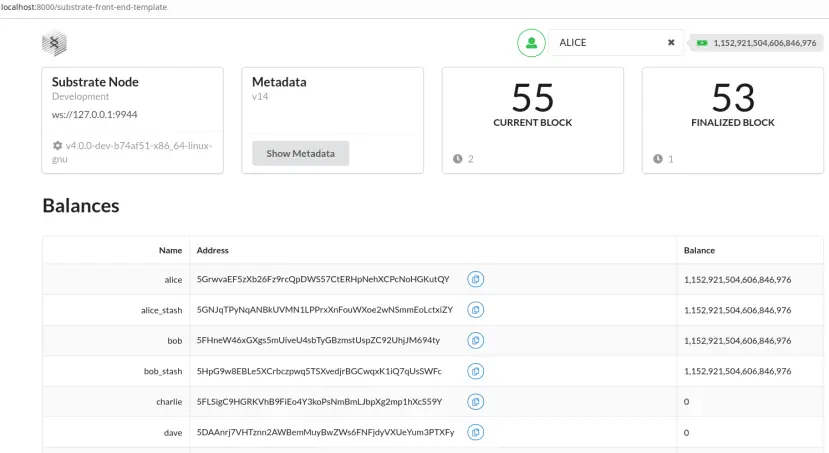Select bob's address starting 5FHneW46xGXgs5m
Image resolution: width=829 pixels, height=453 pixels.
(318, 340)
